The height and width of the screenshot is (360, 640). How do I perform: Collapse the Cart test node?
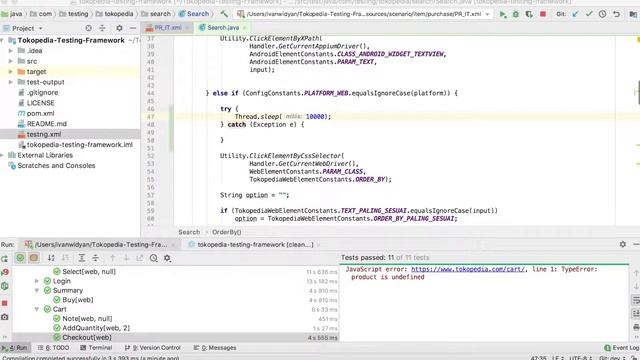[x=37, y=309]
